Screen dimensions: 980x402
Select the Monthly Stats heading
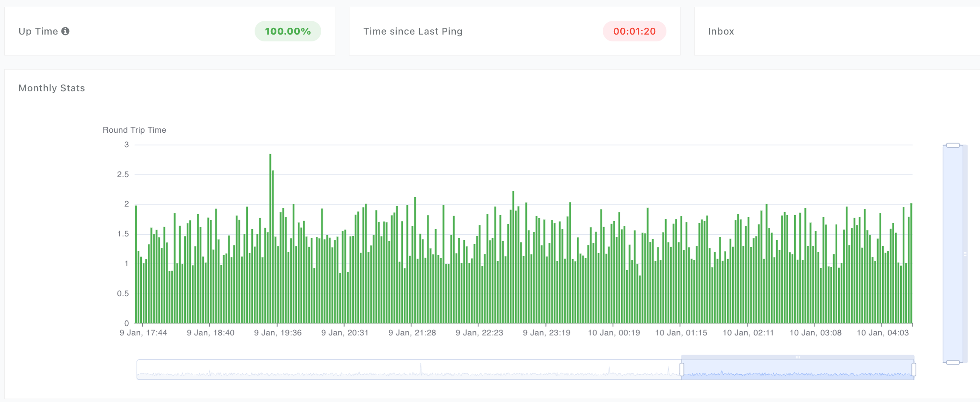click(x=51, y=88)
